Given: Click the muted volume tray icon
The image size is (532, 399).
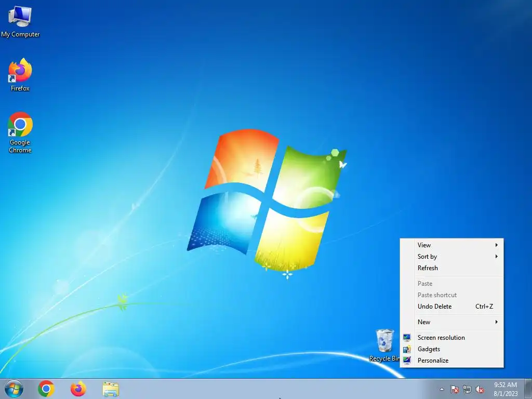Looking at the screenshot, I should (x=480, y=389).
